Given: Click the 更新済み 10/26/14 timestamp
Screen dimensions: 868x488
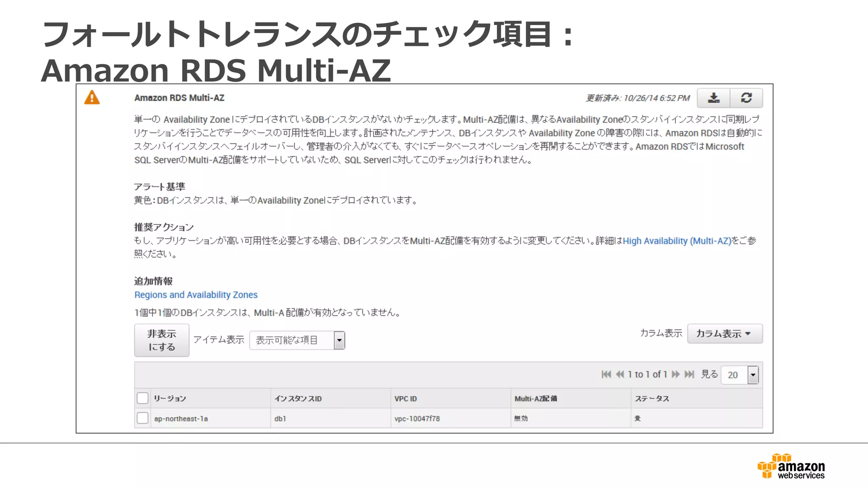Looking at the screenshot, I should tap(638, 98).
